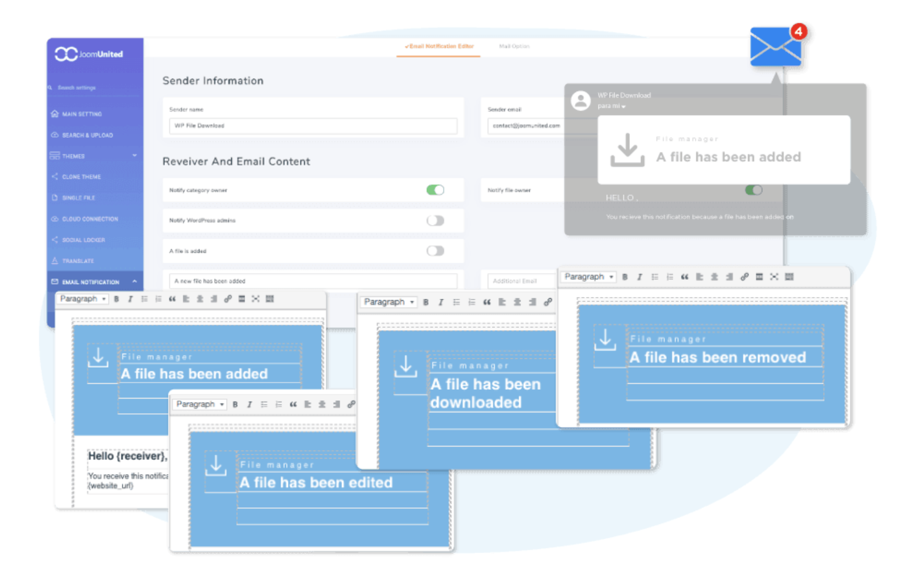Click Bold in the 'file has been edited' editor
The height and width of the screenshot is (567, 924).
[235, 405]
